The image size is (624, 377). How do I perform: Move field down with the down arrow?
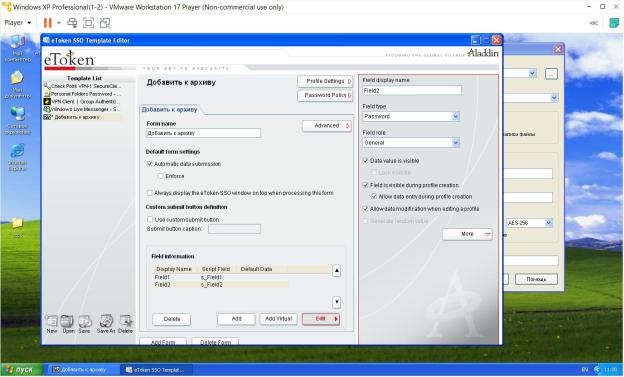click(337, 302)
